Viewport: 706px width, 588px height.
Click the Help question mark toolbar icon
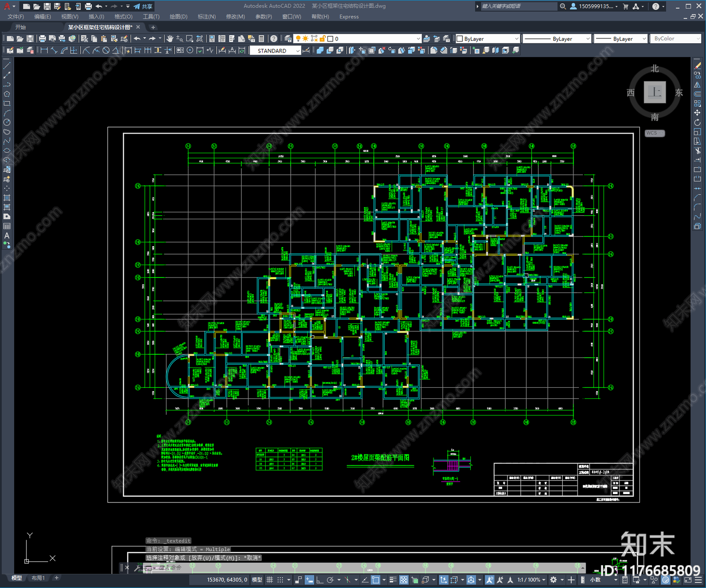point(274,39)
